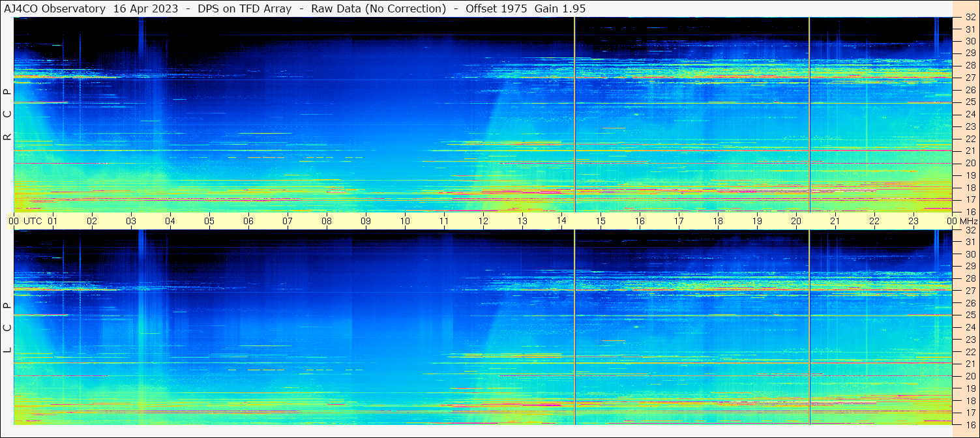Click the Gain 1.95 value in header
Image resolution: width=980 pixels, height=438 pixels.
(560, 8)
